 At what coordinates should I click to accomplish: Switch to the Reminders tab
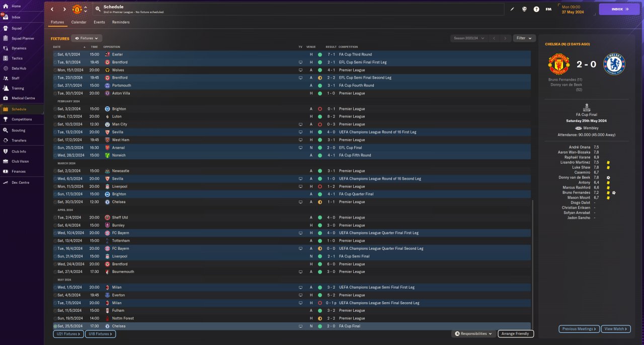[121, 22]
